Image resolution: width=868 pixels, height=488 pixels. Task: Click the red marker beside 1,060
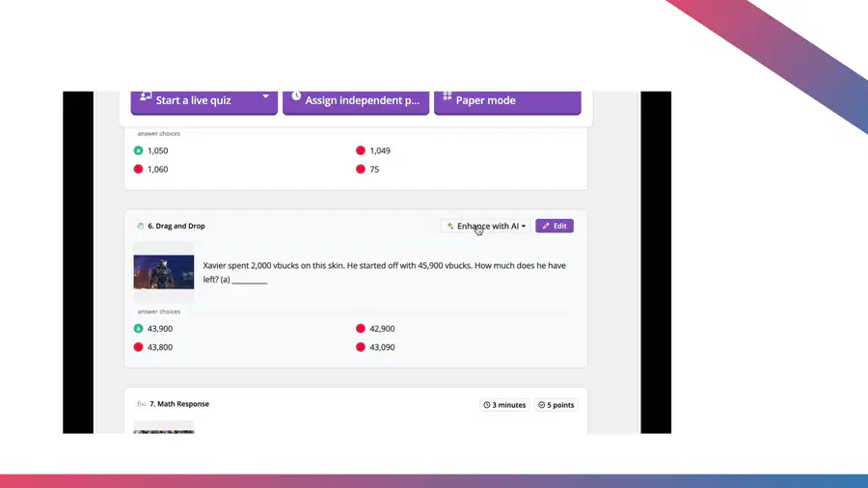pos(138,170)
